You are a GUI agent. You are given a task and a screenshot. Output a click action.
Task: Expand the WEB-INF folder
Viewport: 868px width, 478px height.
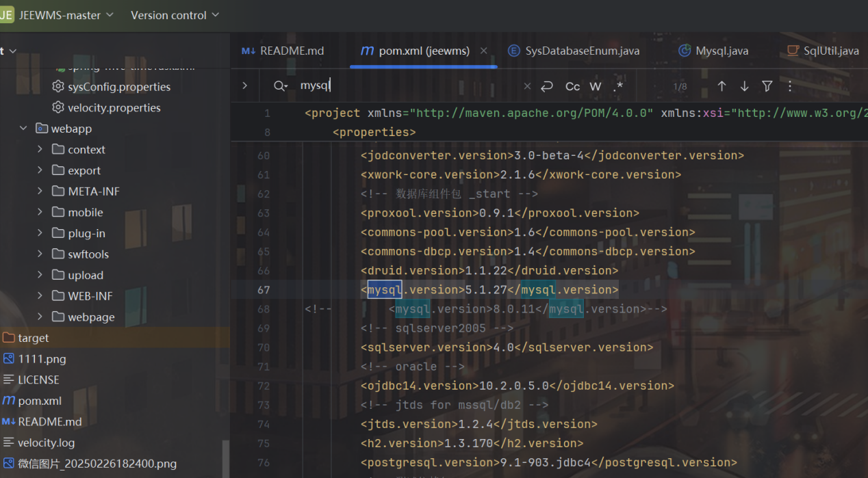(40, 296)
